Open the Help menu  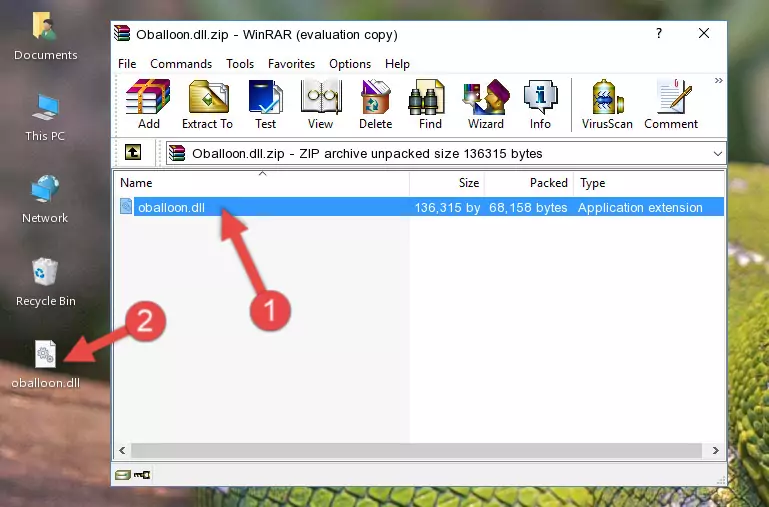coord(397,64)
